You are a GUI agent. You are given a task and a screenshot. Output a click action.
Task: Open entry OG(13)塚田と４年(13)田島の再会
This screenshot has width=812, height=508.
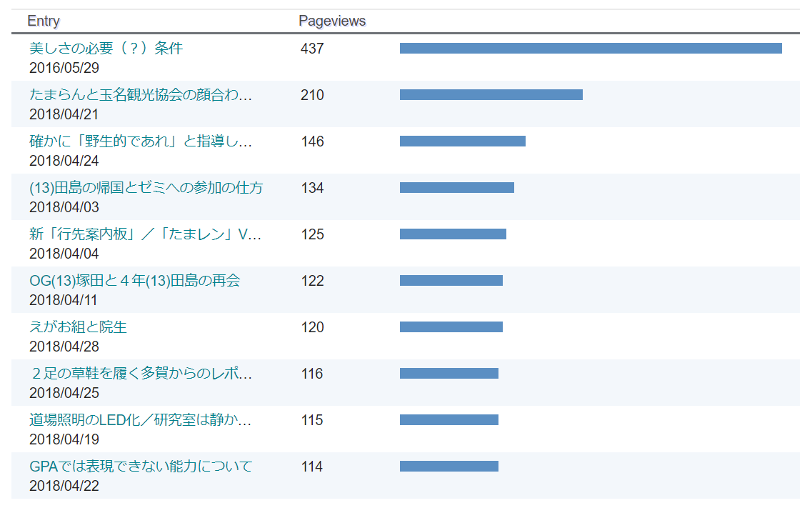pyautogui.click(x=135, y=280)
